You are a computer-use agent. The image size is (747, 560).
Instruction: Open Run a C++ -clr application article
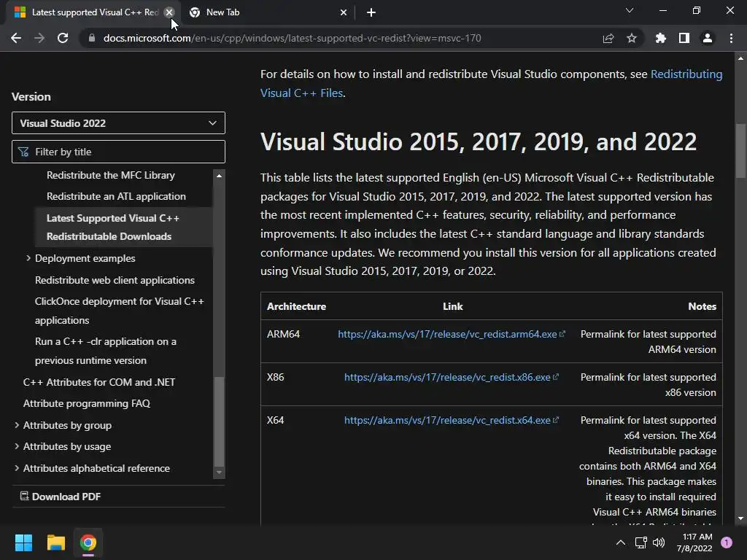pyautogui.click(x=105, y=351)
